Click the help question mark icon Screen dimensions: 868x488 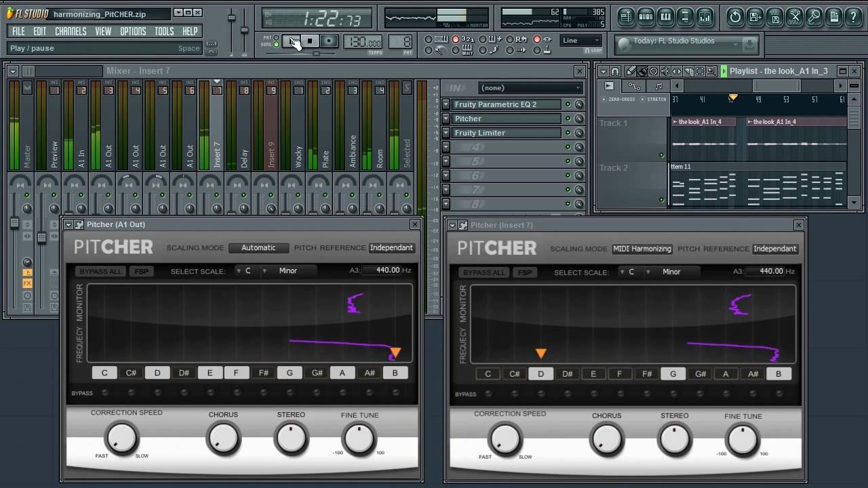(x=853, y=17)
